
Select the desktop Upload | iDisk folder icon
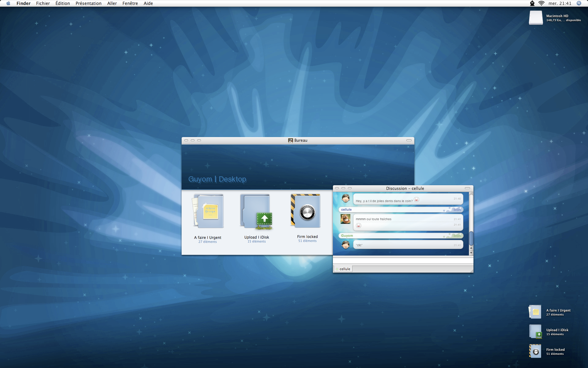coord(536,332)
